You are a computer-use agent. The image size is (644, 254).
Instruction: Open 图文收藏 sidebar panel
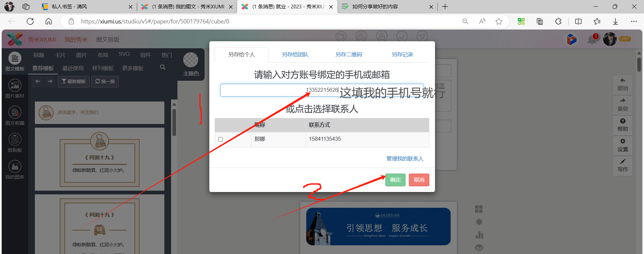[x=15, y=116]
